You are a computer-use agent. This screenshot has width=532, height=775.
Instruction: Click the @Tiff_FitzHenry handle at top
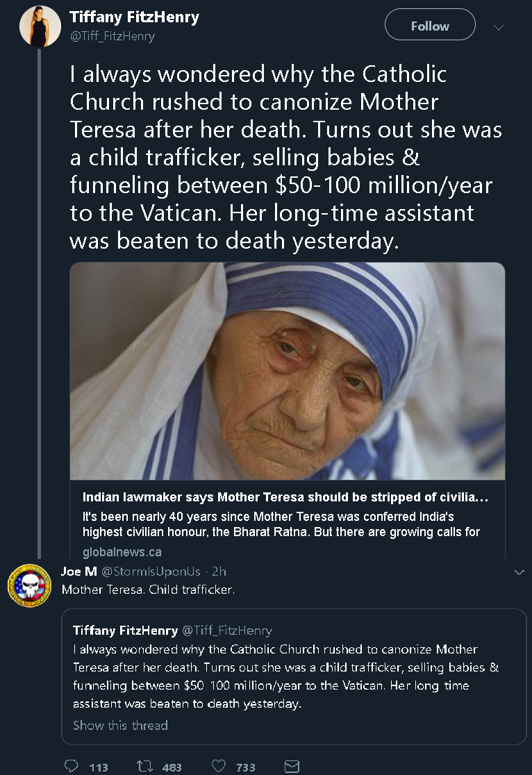(x=112, y=36)
